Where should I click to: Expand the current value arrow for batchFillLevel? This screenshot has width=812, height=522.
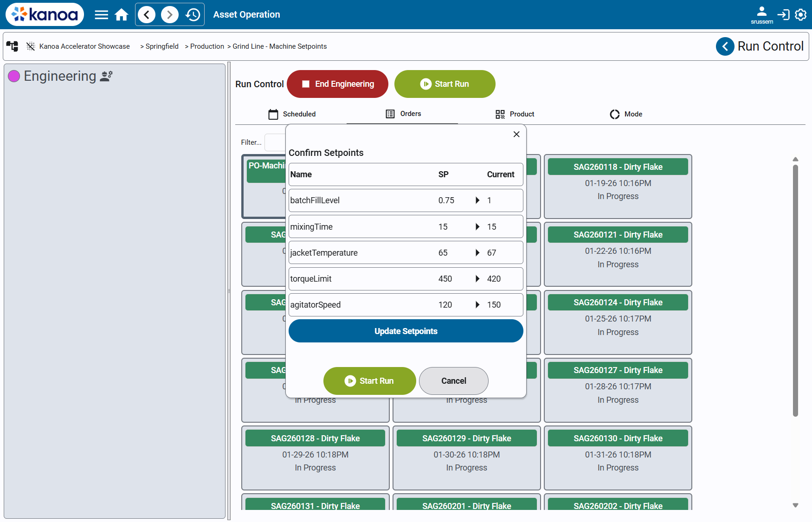[477, 200]
